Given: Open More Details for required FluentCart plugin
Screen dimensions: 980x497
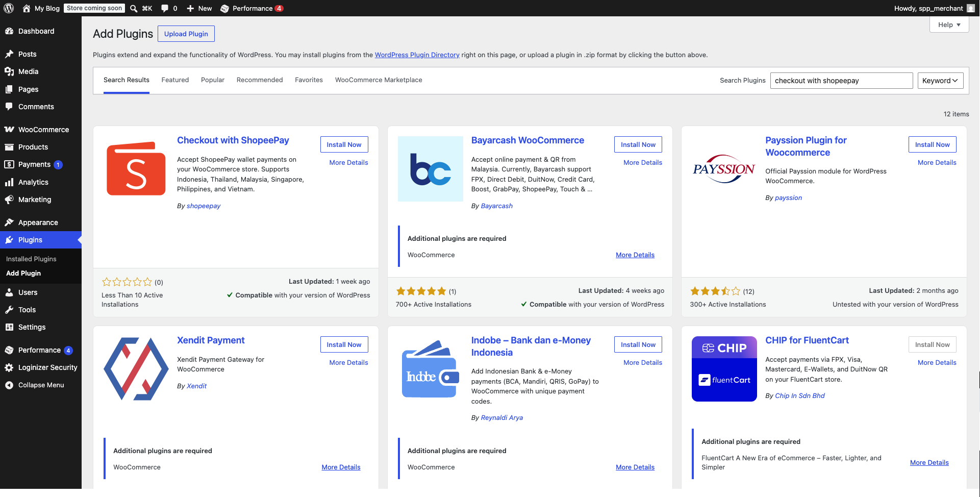Looking at the screenshot, I should (929, 463).
